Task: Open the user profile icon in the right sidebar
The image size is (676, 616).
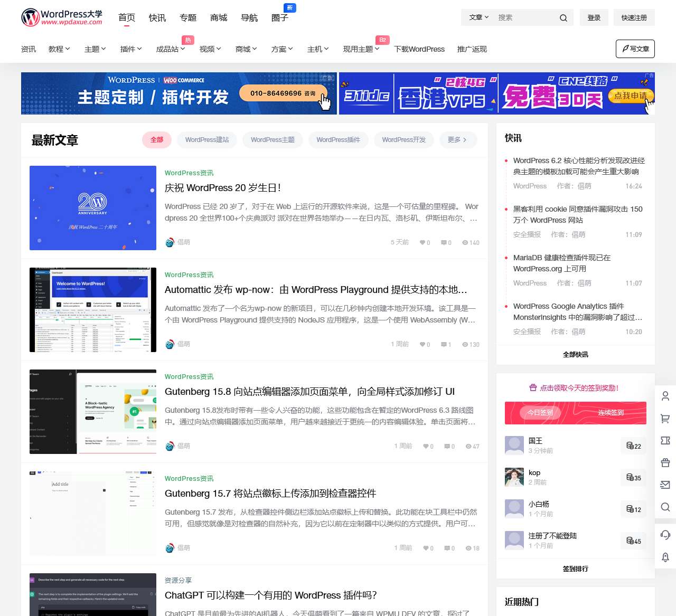Action: pyautogui.click(x=665, y=396)
